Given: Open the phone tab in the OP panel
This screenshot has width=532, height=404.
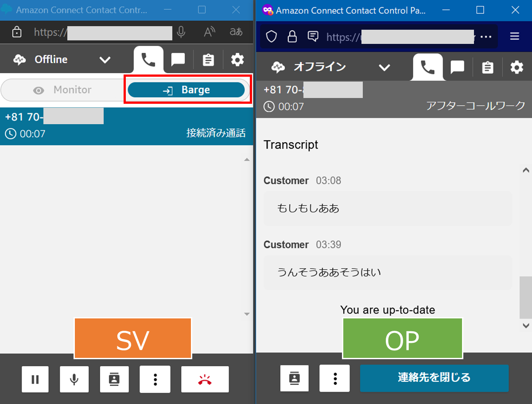Looking at the screenshot, I should pos(428,67).
